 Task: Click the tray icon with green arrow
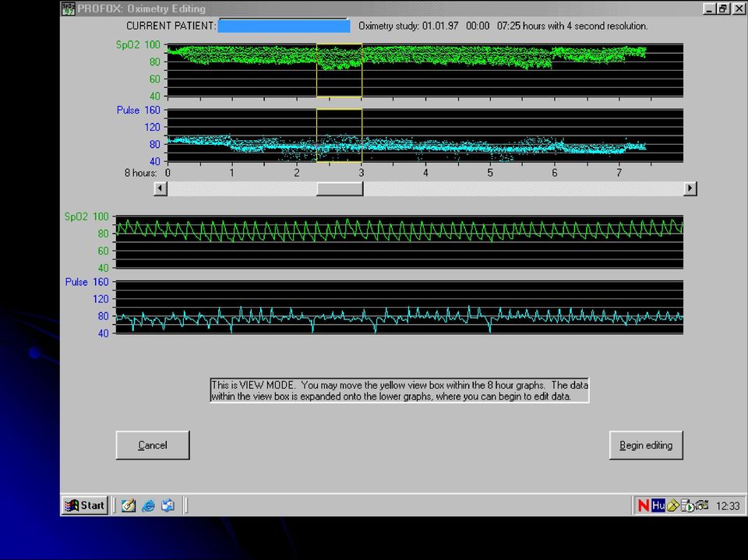(687, 505)
